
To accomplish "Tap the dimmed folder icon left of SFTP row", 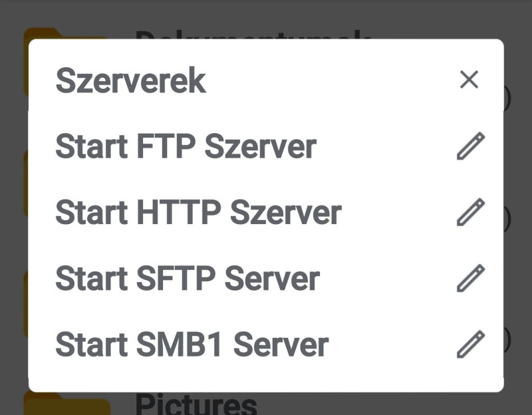I will coord(26,304).
